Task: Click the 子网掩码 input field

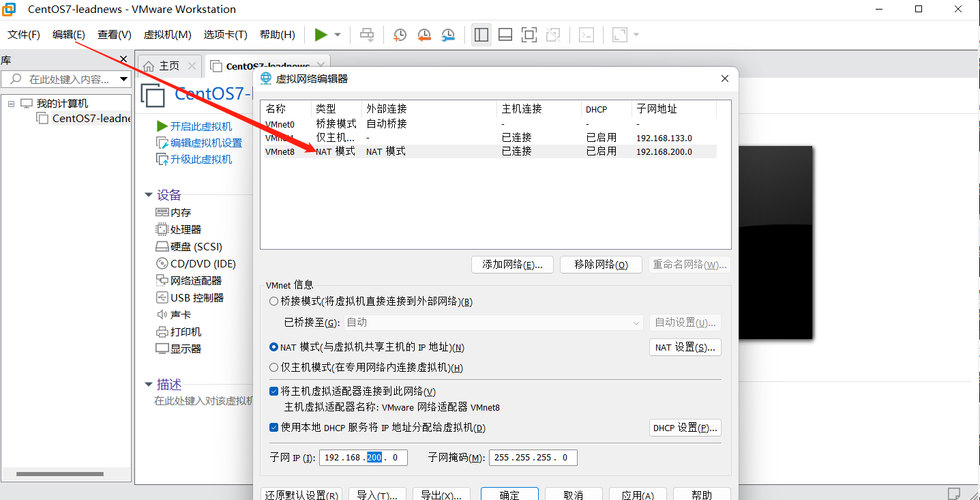Action: pyautogui.click(x=533, y=457)
